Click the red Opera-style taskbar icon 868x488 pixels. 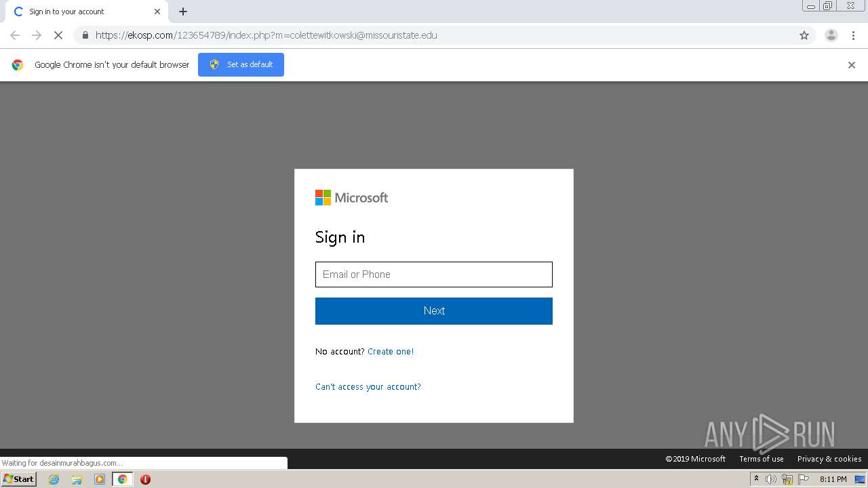click(x=145, y=479)
